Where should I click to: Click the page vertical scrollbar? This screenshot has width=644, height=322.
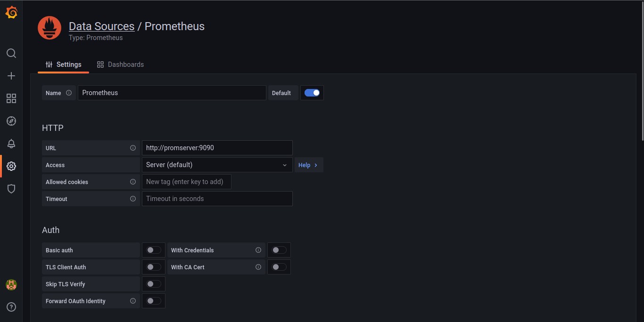click(643, 71)
